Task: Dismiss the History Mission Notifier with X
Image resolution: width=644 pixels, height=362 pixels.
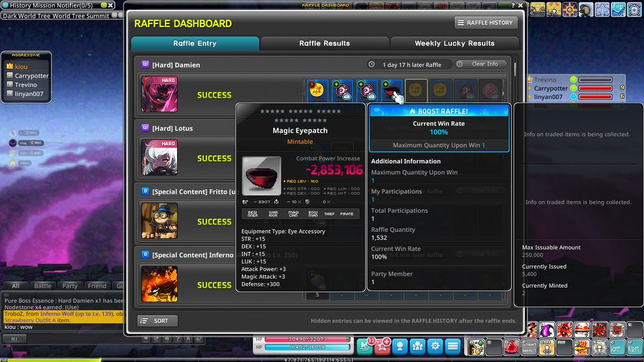Action: pyautogui.click(x=111, y=5)
